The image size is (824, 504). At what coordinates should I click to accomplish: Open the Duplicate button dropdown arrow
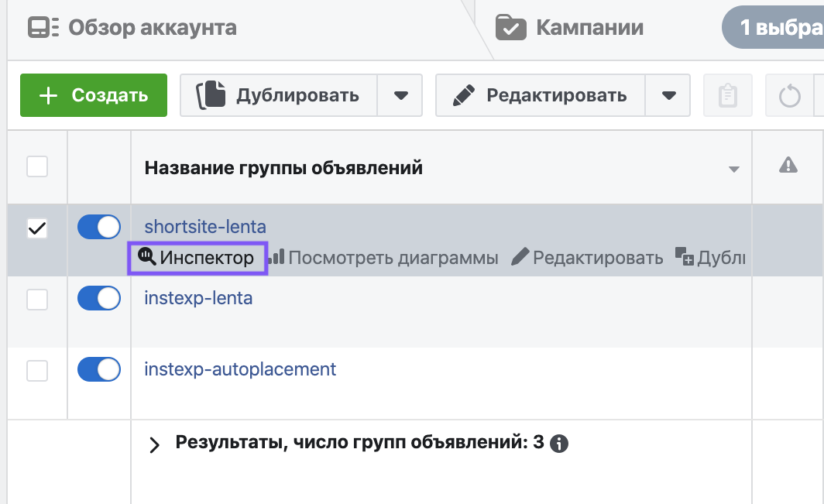click(400, 96)
